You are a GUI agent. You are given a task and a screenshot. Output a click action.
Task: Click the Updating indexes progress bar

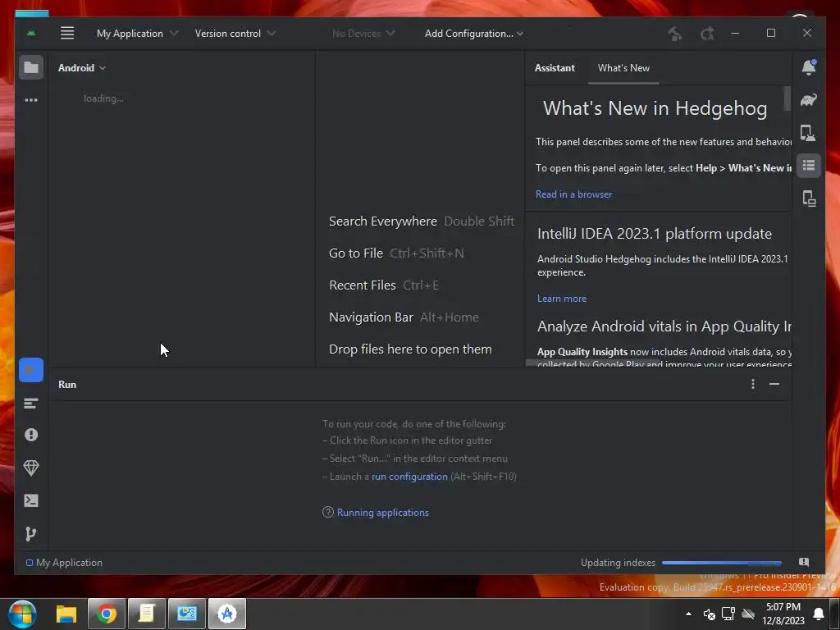click(x=722, y=563)
